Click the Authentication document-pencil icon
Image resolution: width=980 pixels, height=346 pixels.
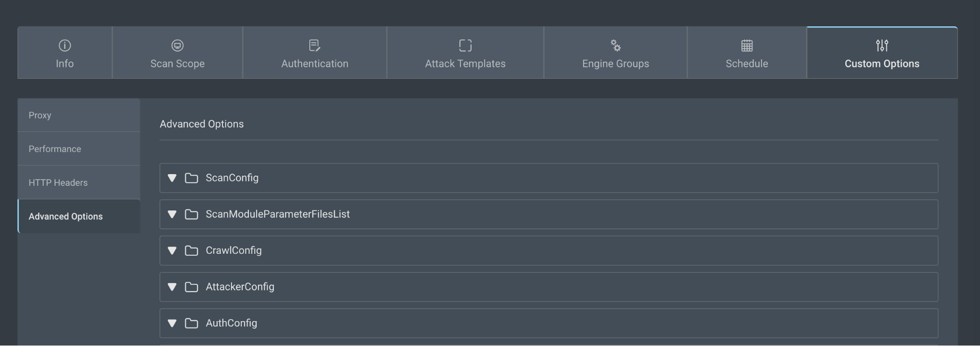(315, 46)
